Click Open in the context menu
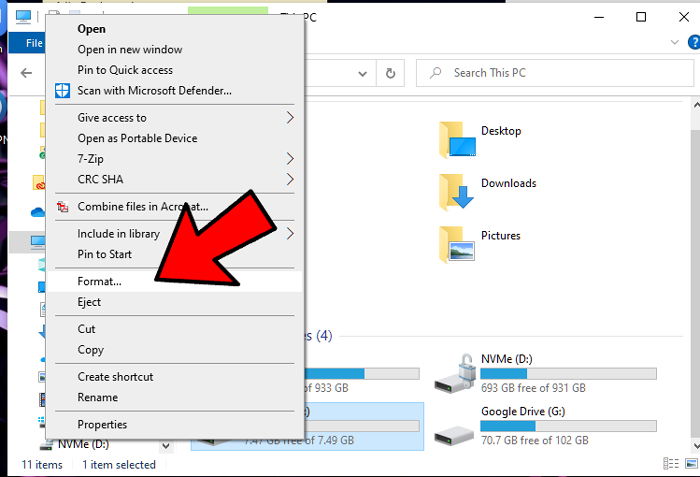Image resolution: width=700 pixels, height=477 pixels. pos(175,29)
